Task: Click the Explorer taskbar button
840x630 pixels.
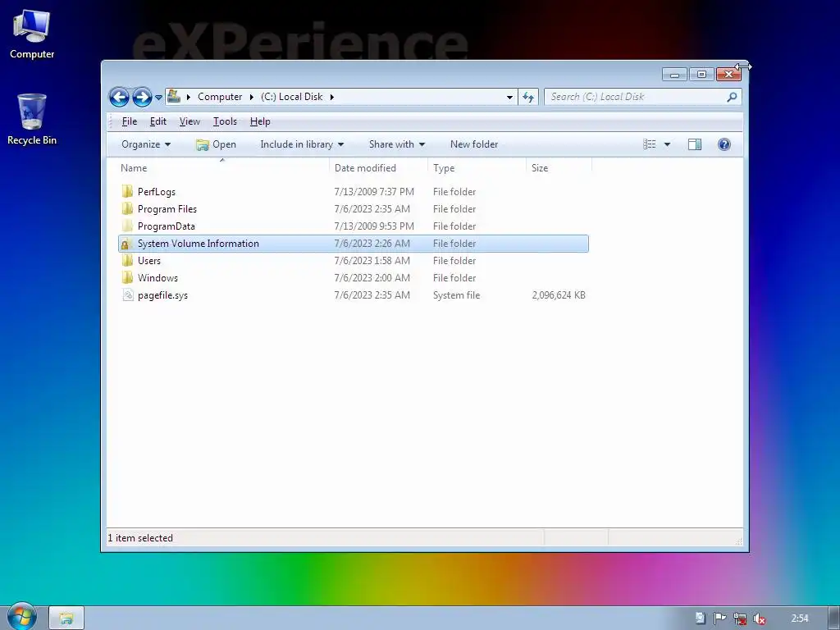Action: [66, 619]
